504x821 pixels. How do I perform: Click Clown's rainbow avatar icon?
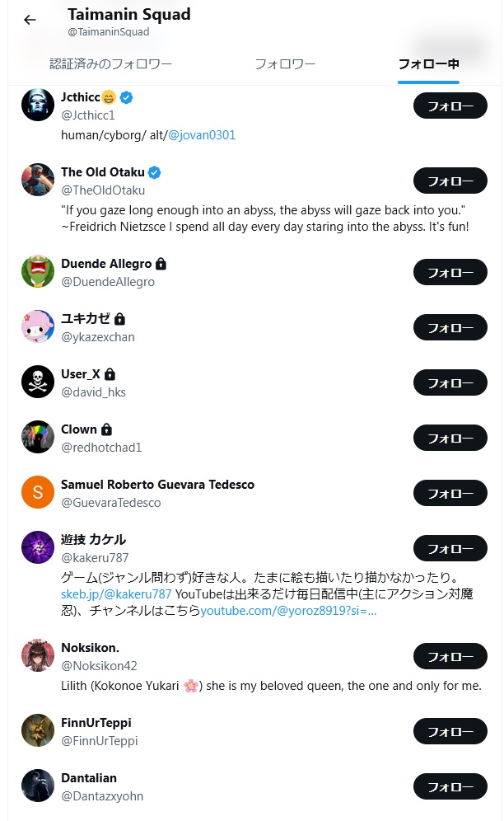38,437
